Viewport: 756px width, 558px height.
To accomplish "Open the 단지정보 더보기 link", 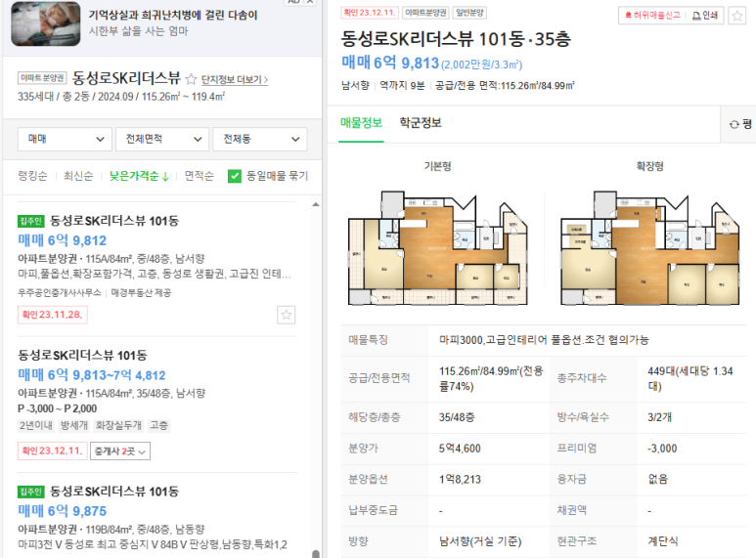I will click(x=235, y=79).
